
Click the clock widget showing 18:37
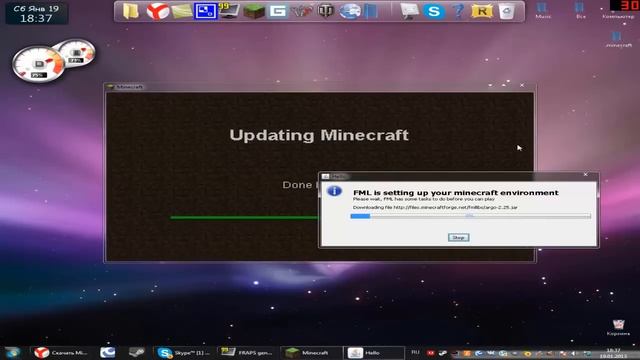click(36, 14)
